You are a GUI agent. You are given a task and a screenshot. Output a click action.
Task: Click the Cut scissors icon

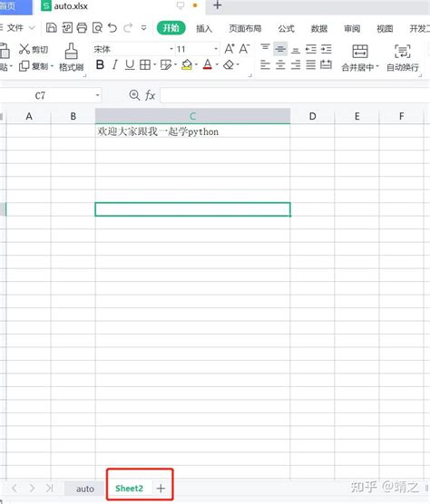pos(24,49)
